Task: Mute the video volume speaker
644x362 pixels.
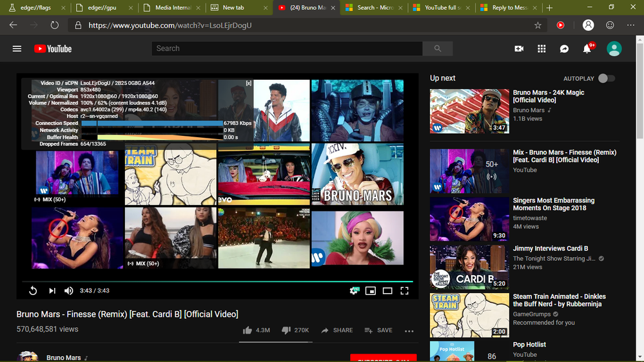Action: pos(68,291)
